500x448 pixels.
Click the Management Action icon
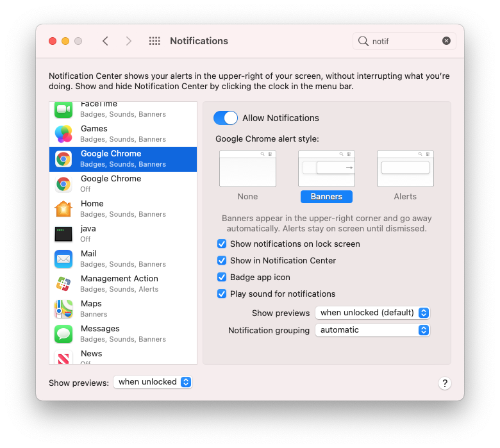(63, 284)
